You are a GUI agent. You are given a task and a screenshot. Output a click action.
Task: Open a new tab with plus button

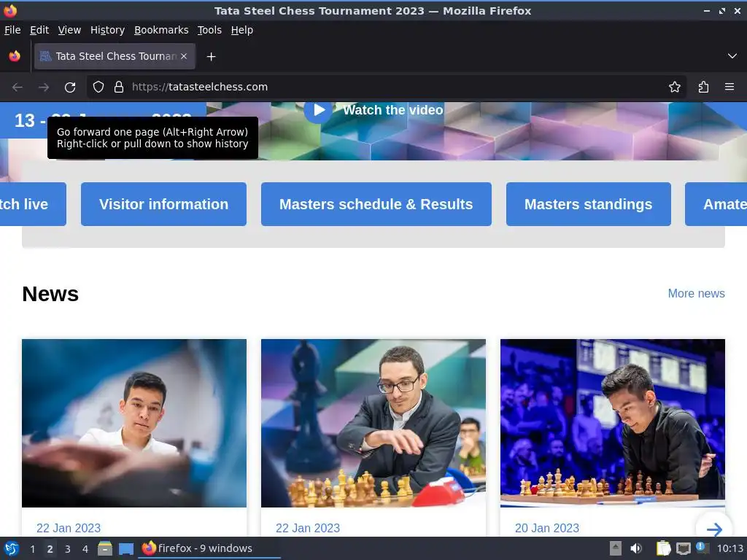(211, 57)
